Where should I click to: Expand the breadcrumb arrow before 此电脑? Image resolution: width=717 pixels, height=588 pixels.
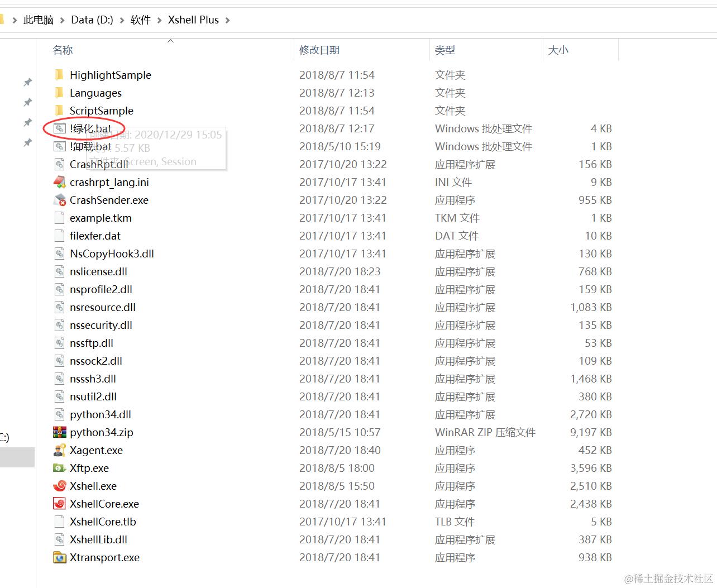[x=15, y=20]
